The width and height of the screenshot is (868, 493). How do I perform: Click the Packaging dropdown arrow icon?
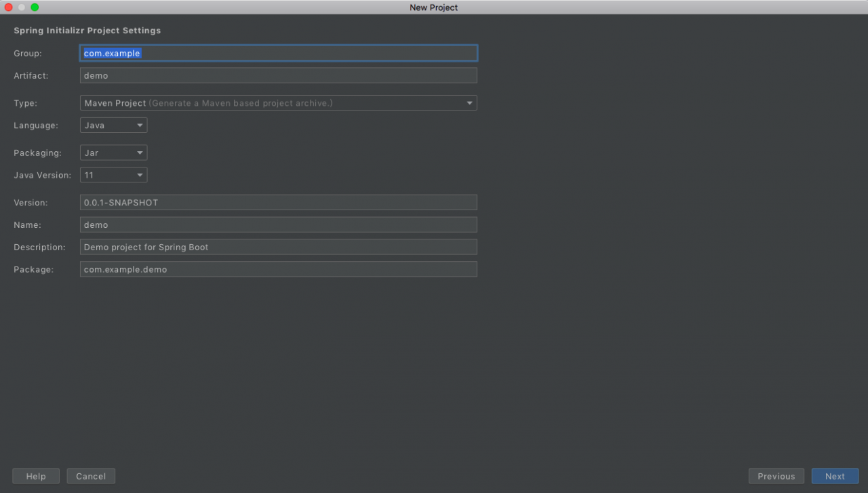tap(140, 152)
